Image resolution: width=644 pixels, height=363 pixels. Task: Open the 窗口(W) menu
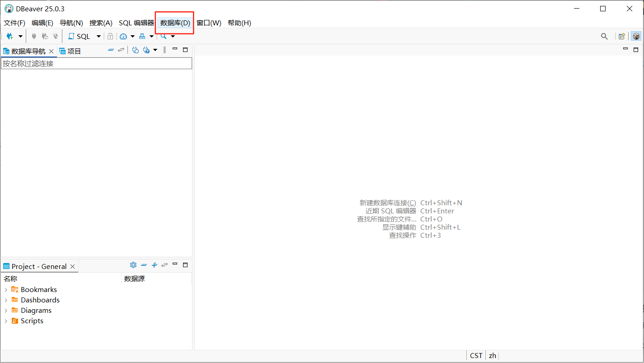pos(209,23)
